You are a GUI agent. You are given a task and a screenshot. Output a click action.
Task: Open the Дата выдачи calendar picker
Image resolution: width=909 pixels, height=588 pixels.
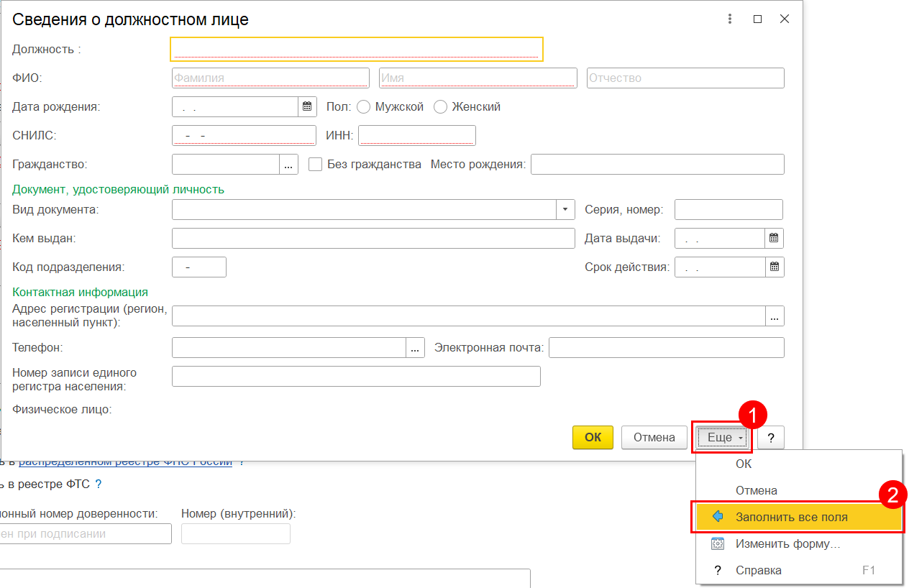coord(774,238)
